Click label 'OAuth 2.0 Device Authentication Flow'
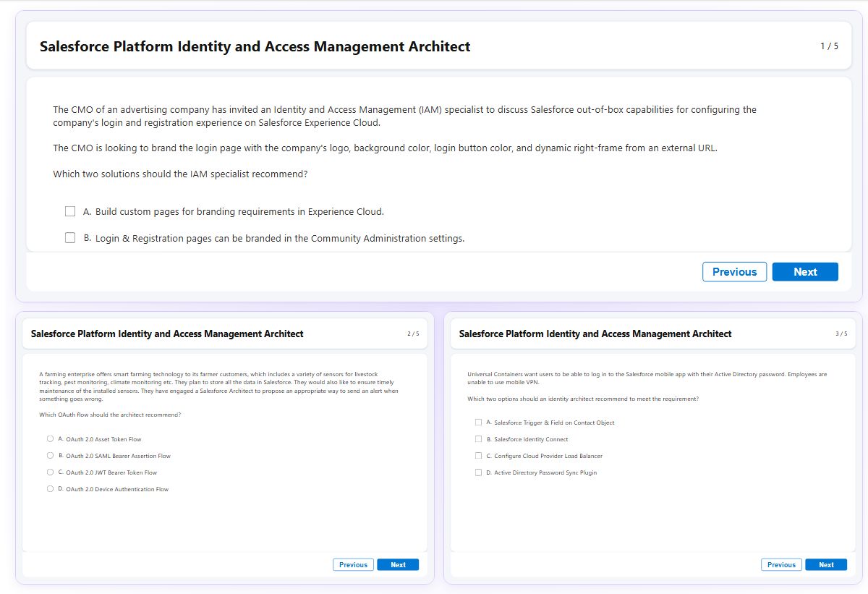Viewport: 868px width, 594px height. (x=117, y=489)
